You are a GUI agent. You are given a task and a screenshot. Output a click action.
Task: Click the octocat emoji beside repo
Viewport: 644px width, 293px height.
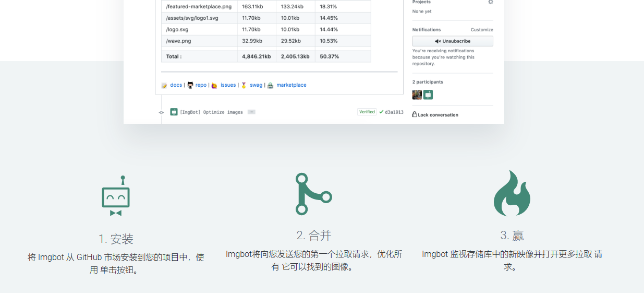190,85
